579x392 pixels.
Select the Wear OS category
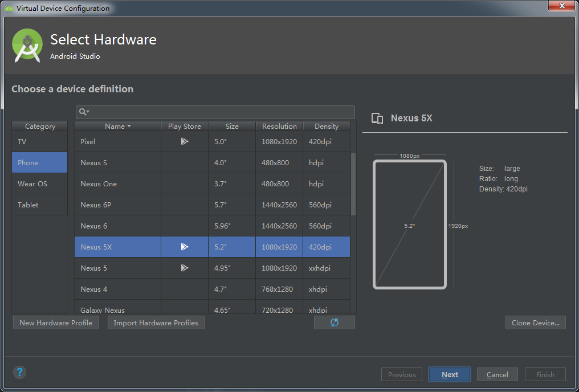click(x=39, y=183)
